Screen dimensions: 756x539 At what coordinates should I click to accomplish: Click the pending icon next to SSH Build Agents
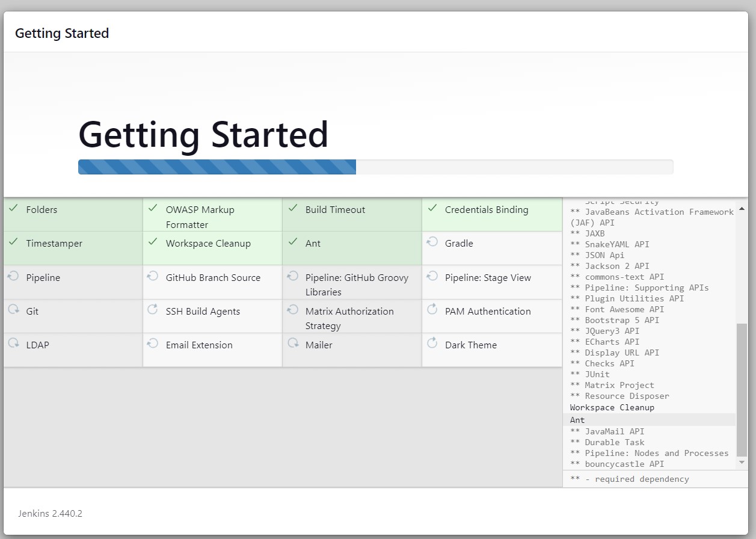click(153, 310)
